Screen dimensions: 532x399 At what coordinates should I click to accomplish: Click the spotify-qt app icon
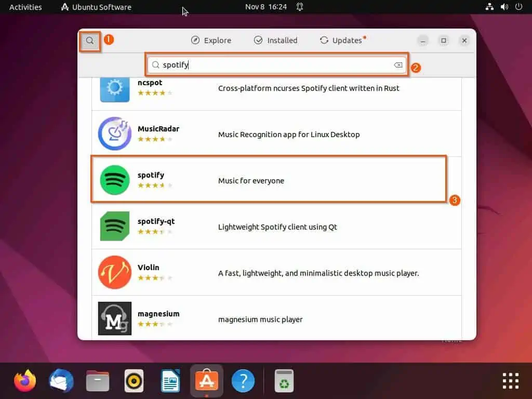(114, 226)
